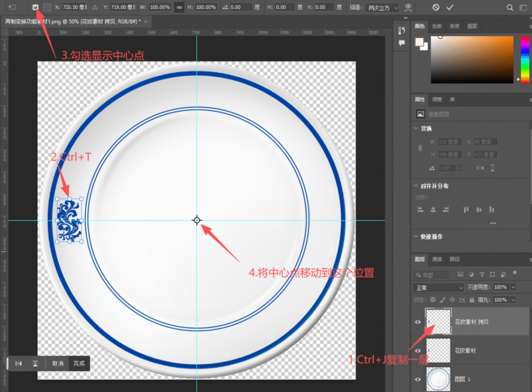Switch to the 色板 tab

point(437,26)
